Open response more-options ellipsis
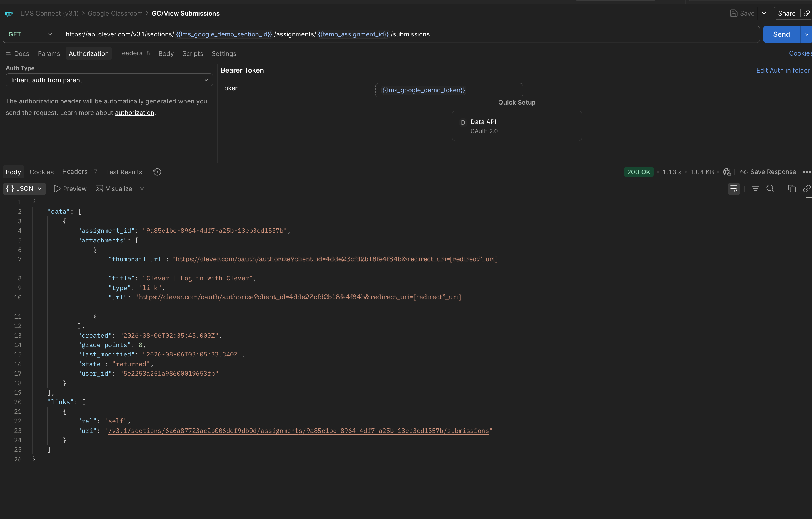The width and height of the screenshot is (812, 519). [x=807, y=172]
